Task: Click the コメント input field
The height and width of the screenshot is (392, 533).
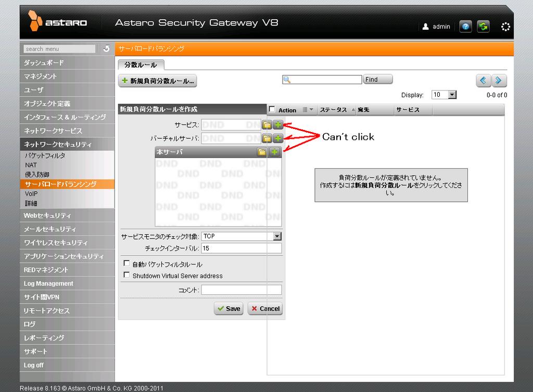Action: point(241,290)
